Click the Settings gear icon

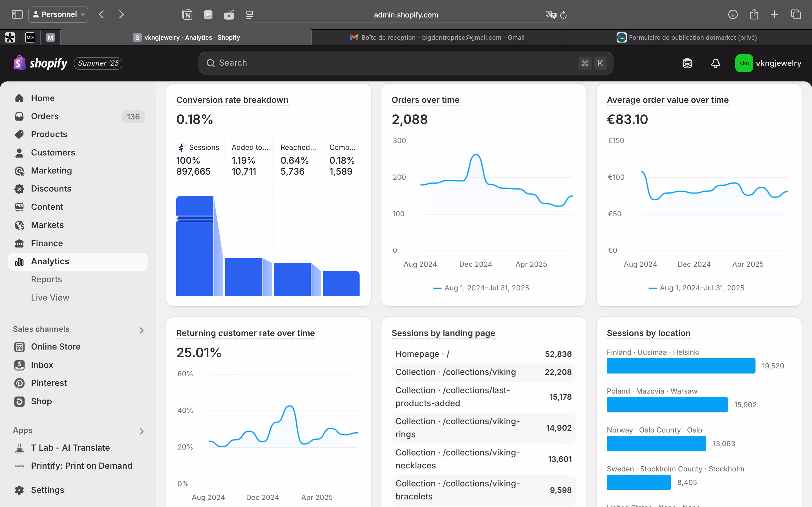click(x=19, y=490)
